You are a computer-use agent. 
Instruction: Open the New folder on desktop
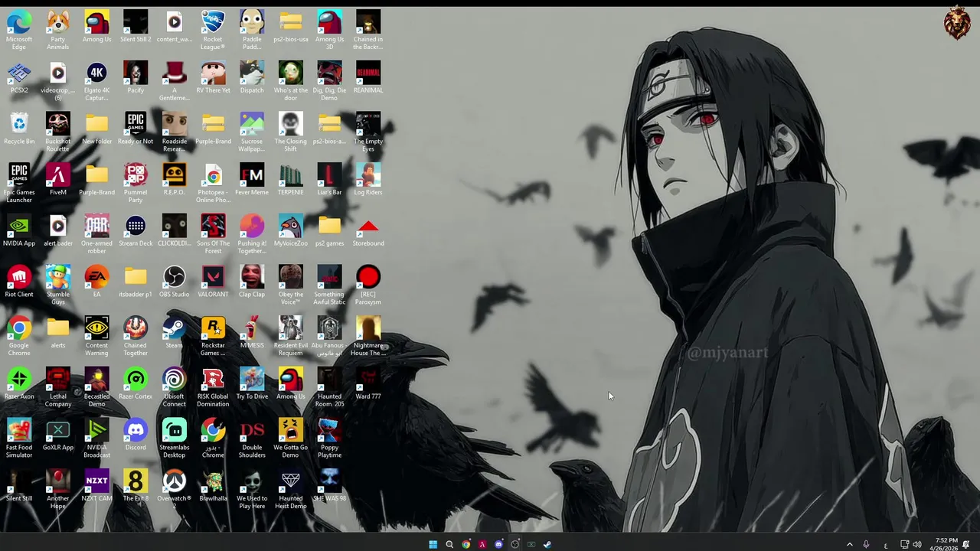(96, 129)
